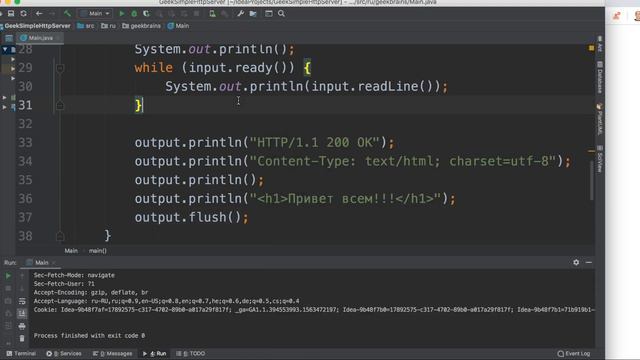Print the console output with printer icon
Viewport: 640px width, 360px height.
(x=22, y=326)
